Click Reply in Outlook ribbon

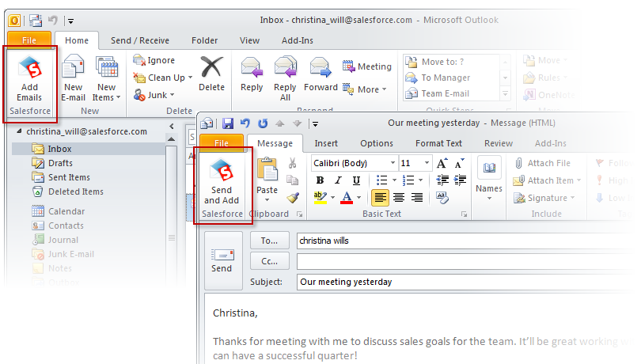252,74
